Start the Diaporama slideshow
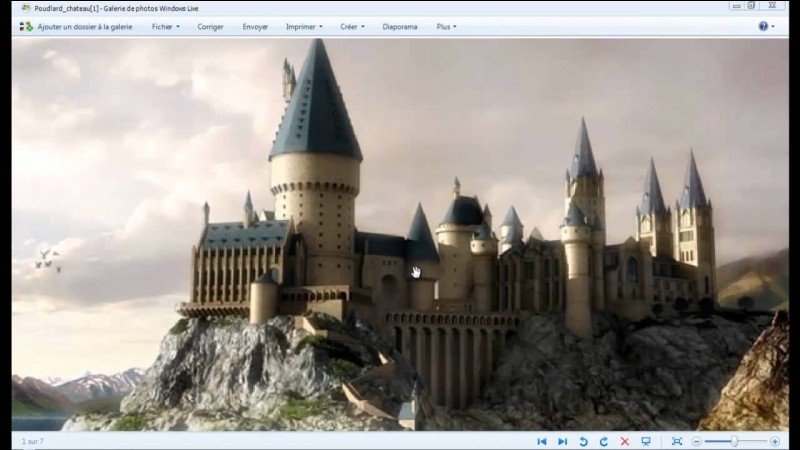Screen dimensions: 800x450 tap(400, 27)
